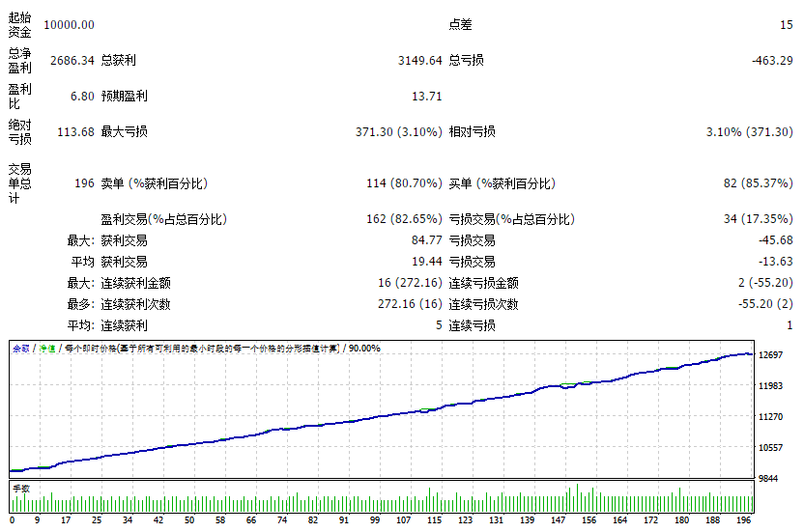804x532 pixels.
Task: Select the profit factor value 6.80
Action: click(82, 97)
